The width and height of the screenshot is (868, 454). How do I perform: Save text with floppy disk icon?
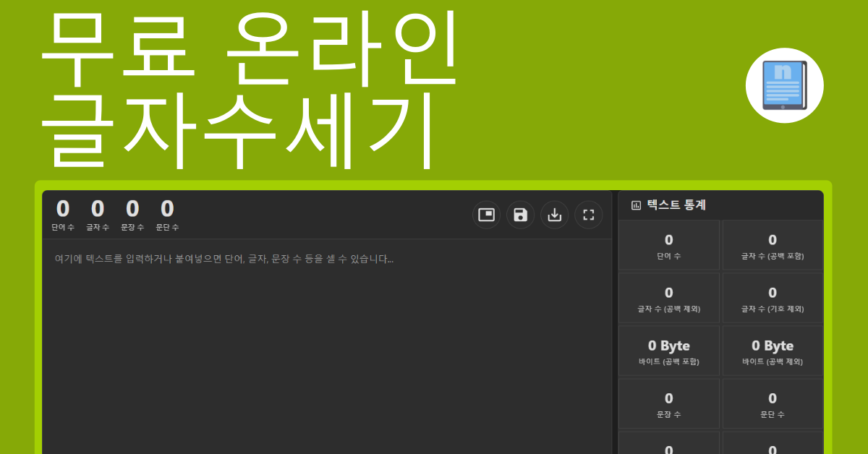[520, 215]
